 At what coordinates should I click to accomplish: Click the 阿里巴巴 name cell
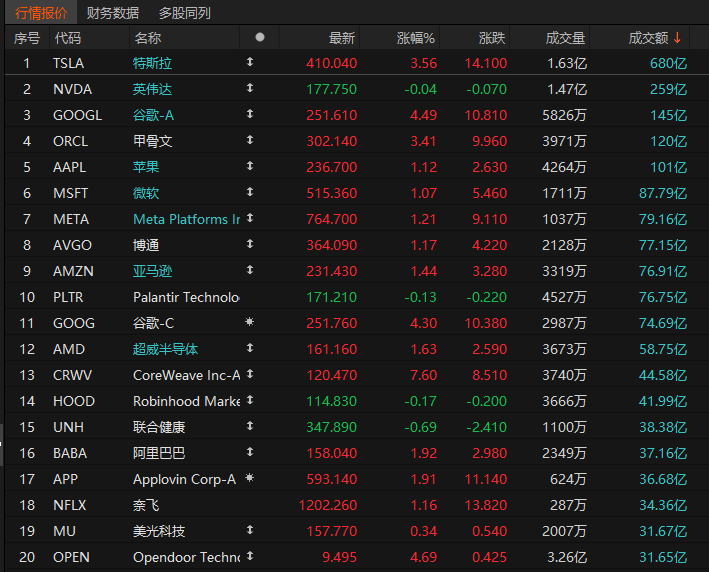[x=159, y=453]
